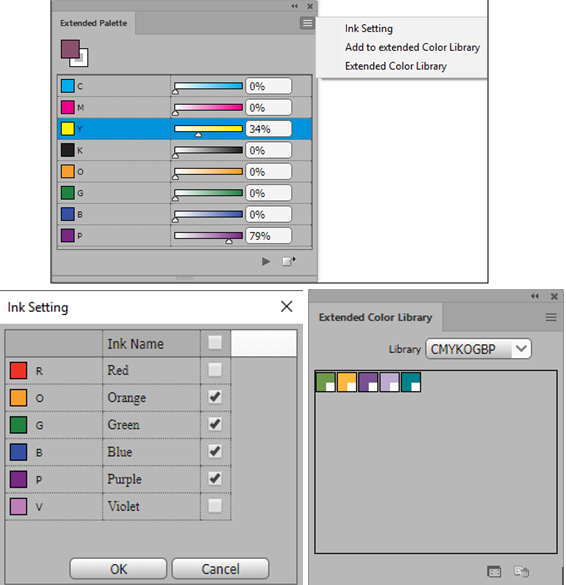Click the add-to-library icon beside the play arrow
Screen dimensions: 566x585
click(x=288, y=261)
